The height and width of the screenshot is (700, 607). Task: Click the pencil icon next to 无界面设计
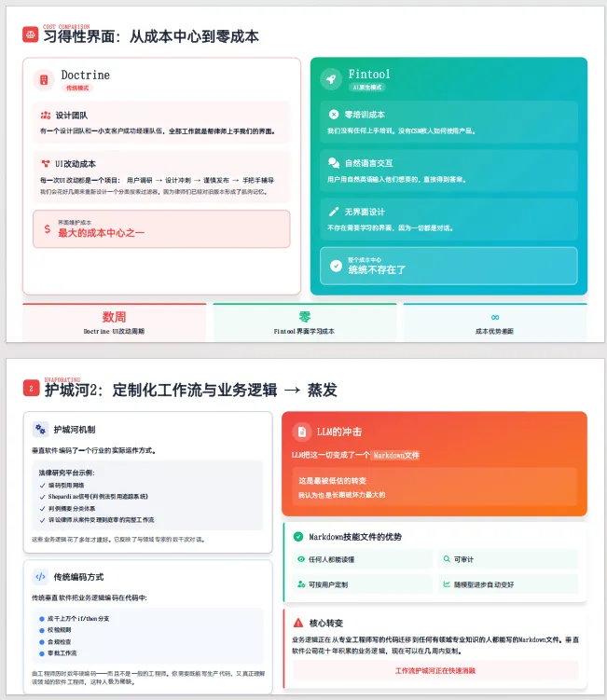coord(334,212)
